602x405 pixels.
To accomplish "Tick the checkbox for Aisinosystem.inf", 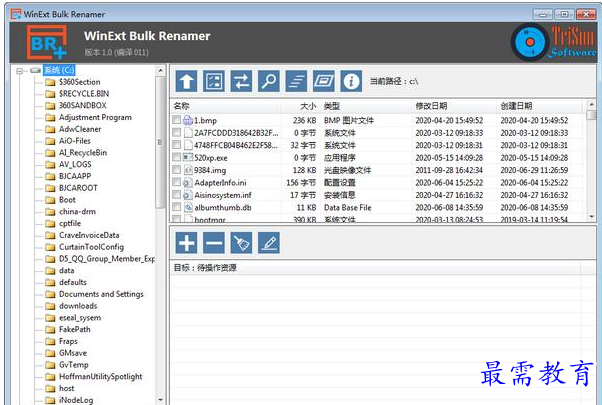I will [x=176, y=195].
